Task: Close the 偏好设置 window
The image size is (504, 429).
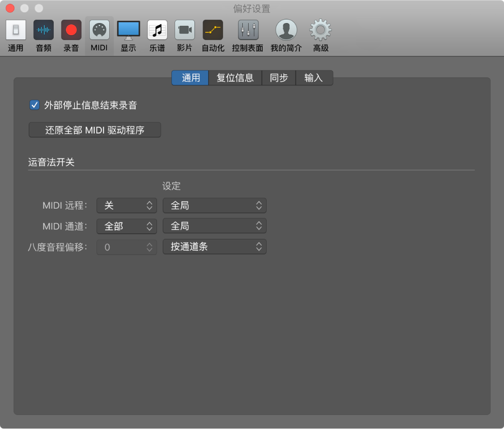Action: tap(10, 9)
